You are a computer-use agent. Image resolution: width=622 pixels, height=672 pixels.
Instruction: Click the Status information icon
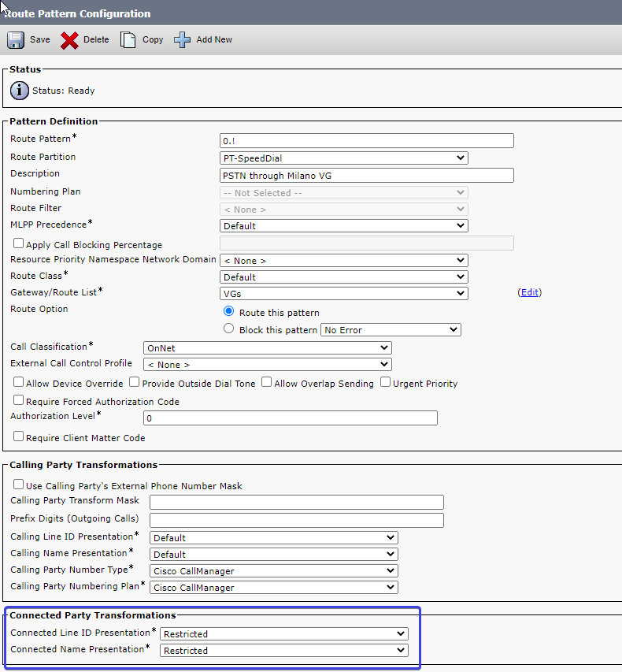pos(20,91)
